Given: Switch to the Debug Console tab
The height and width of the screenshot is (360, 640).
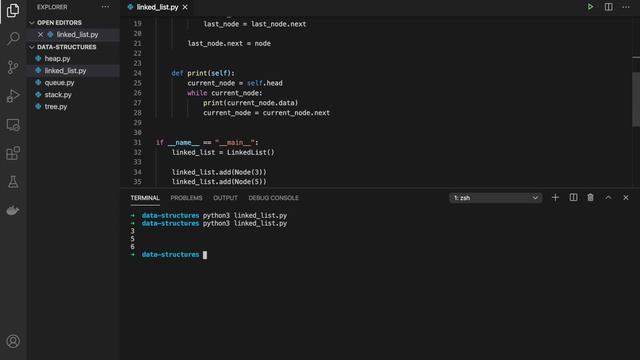Looking at the screenshot, I should 273,198.
